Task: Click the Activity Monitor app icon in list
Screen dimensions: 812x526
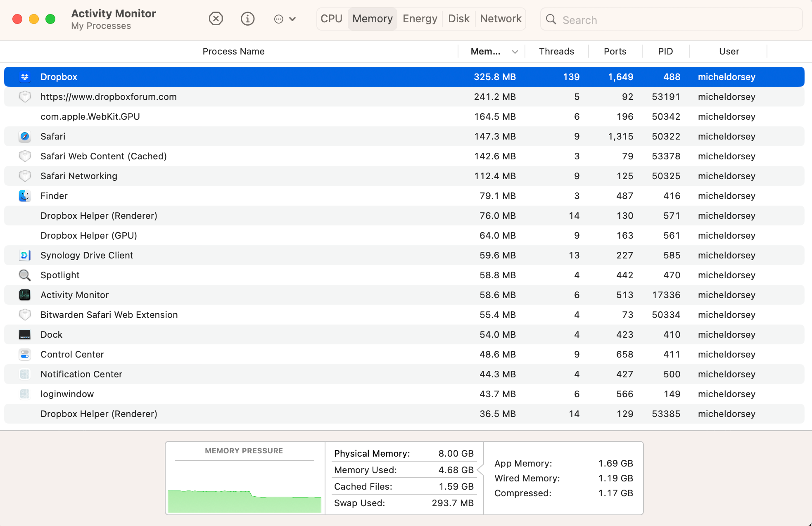Action: tap(25, 295)
